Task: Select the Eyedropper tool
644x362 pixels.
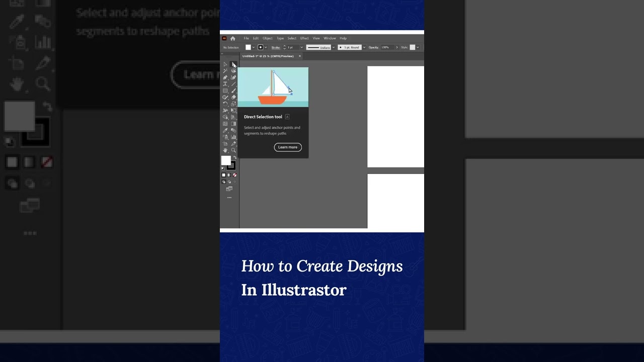Action: (x=225, y=130)
